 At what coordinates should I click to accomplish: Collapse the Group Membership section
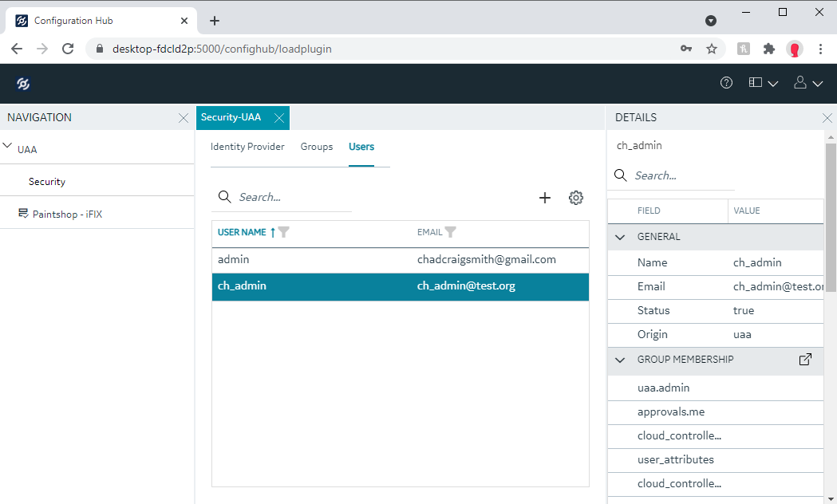(x=620, y=360)
